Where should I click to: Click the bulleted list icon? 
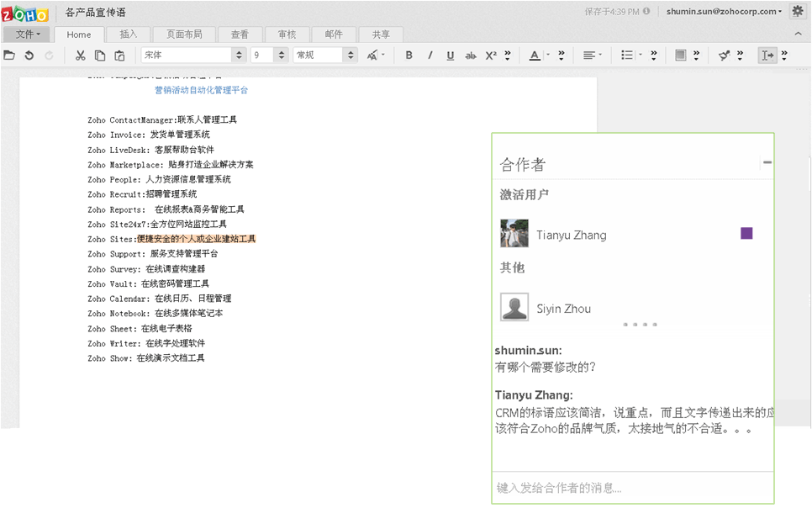coord(626,56)
